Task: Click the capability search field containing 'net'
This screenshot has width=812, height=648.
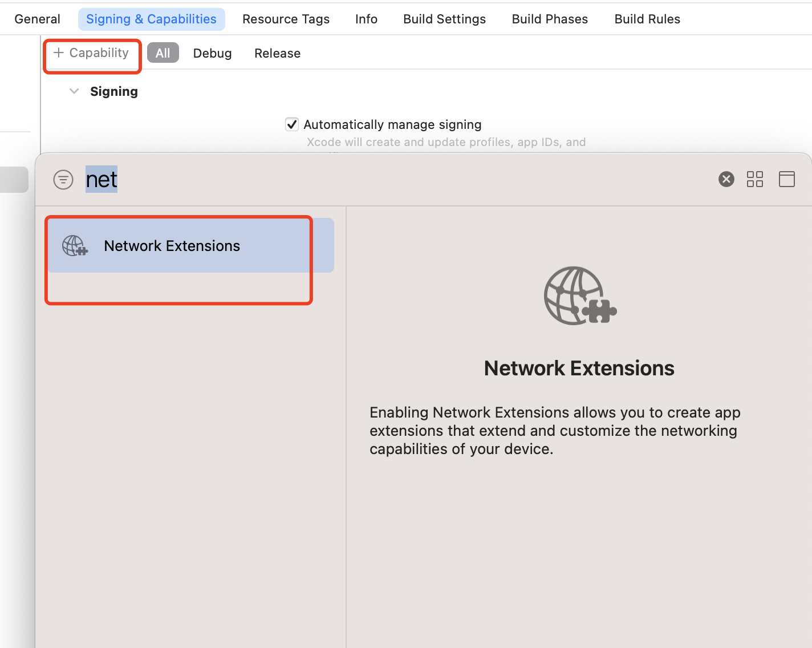Action: pyautogui.click(x=342, y=180)
